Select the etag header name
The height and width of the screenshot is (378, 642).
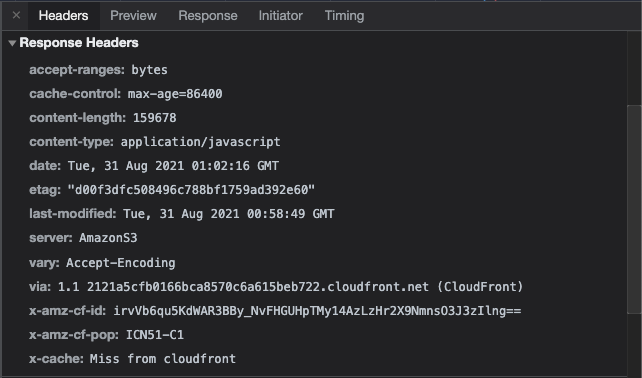coord(45,190)
